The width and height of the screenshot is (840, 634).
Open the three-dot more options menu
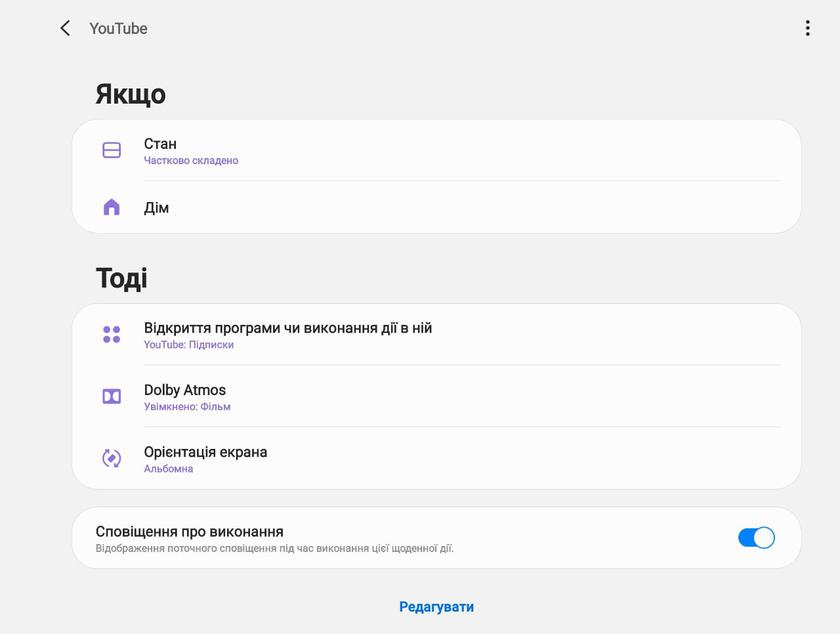tap(807, 28)
